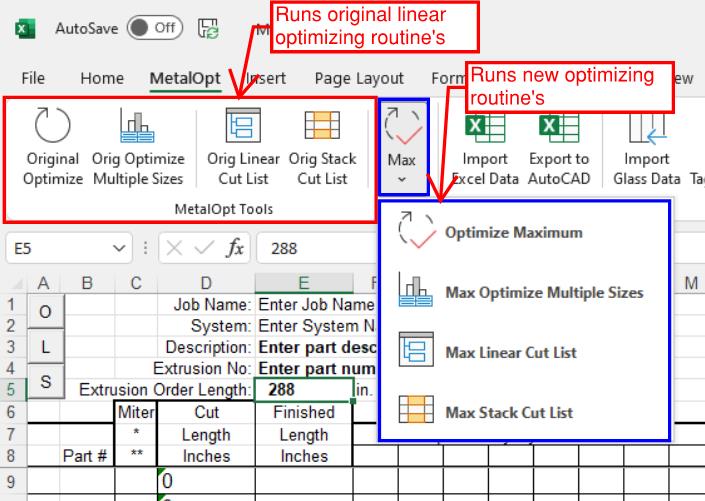705x501 pixels.
Task: Open the File tab
Action: point(33,78)
